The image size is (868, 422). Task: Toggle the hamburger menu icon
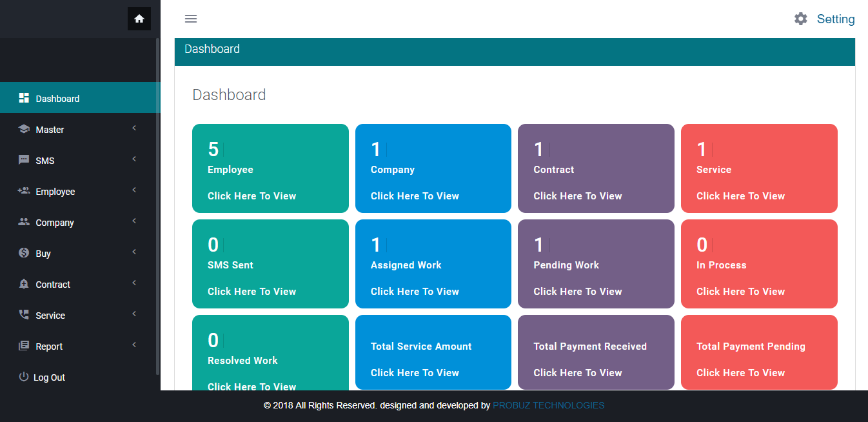tap(191, 19)
